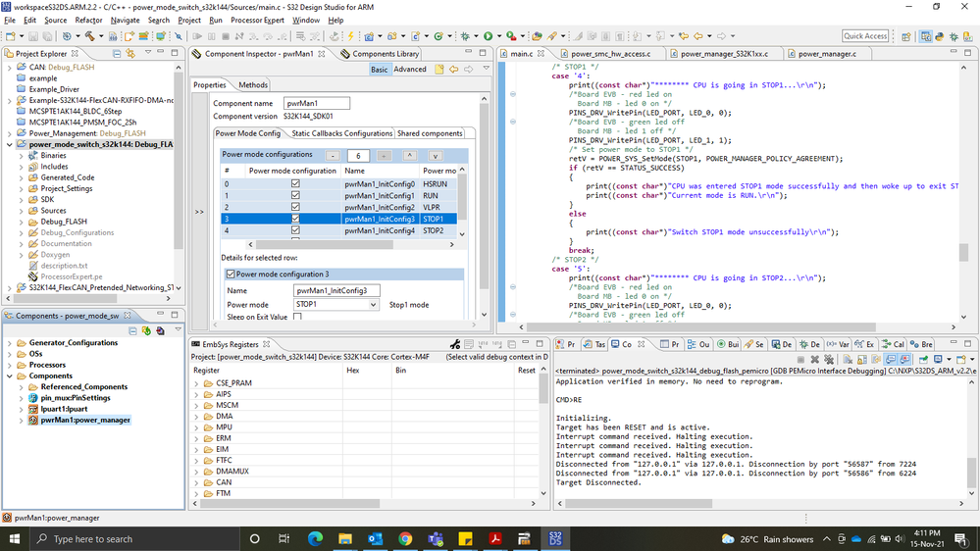Screen dimensions: 980x551
Task: Uncheck power mode configuration for row 0
Action: (295, 184)
